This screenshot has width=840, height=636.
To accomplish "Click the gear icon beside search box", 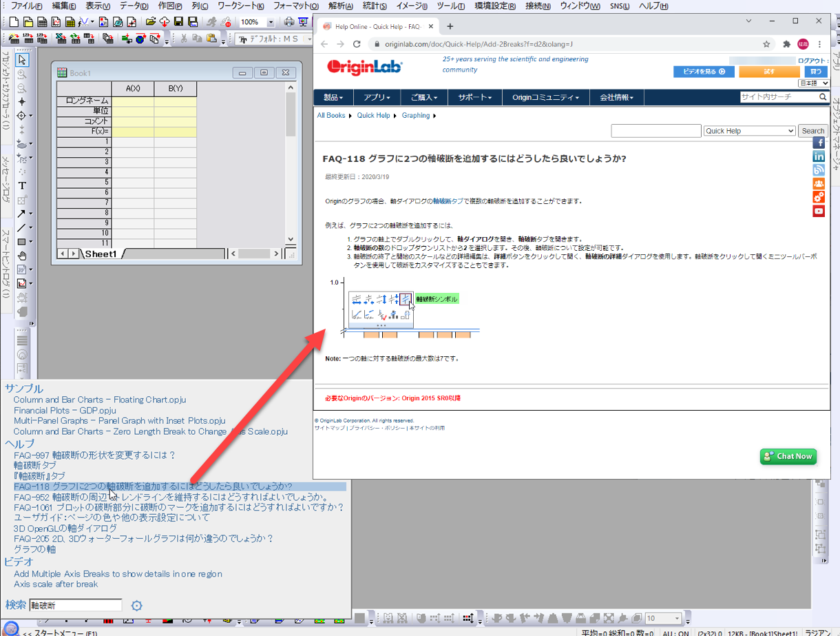I will click(x=136, y=606).
